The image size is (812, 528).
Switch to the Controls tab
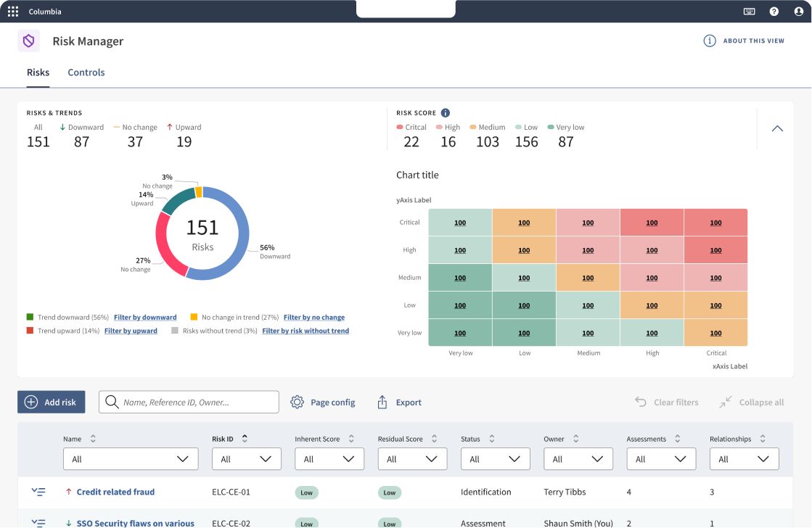click(86, 73)
